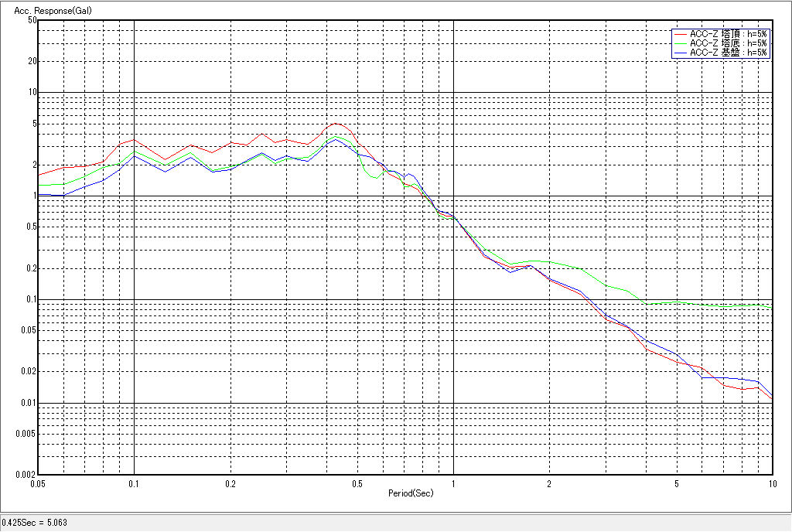Click the x-axis tick label 5
Viewport: 792px width, 532px height.
coord(676,484)
